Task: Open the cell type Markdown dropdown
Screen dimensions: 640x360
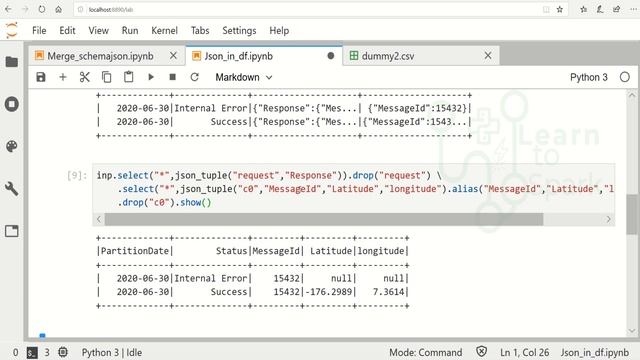Action: pyautogui.click(x=244, y=77)
